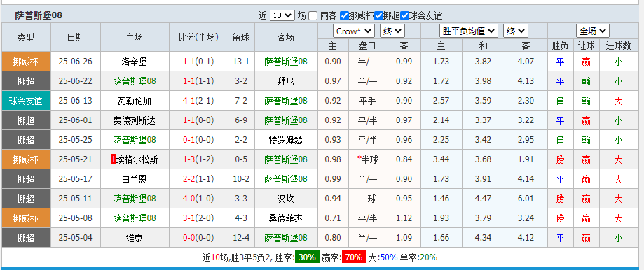Click the 让球 column header
The image size is (644, 270).
coord(586,46)
